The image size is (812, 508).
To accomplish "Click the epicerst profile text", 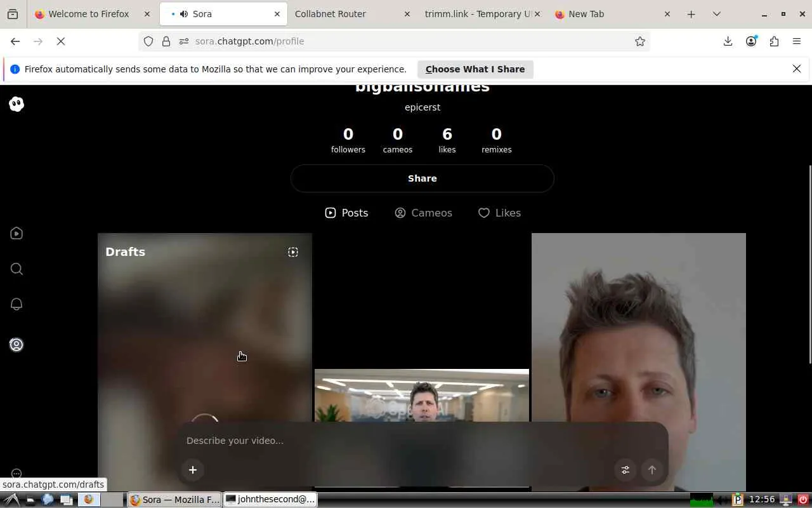I will pyautogui.click(x=422, y=107).
